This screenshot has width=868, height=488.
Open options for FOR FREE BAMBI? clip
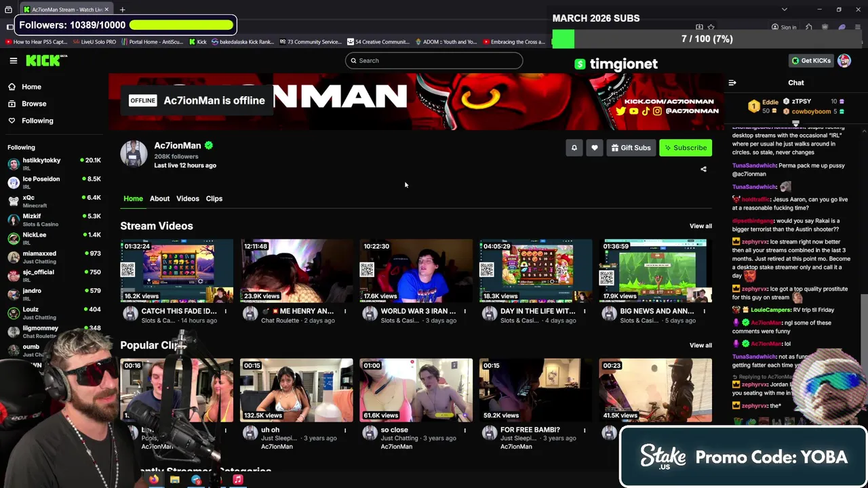584,430
